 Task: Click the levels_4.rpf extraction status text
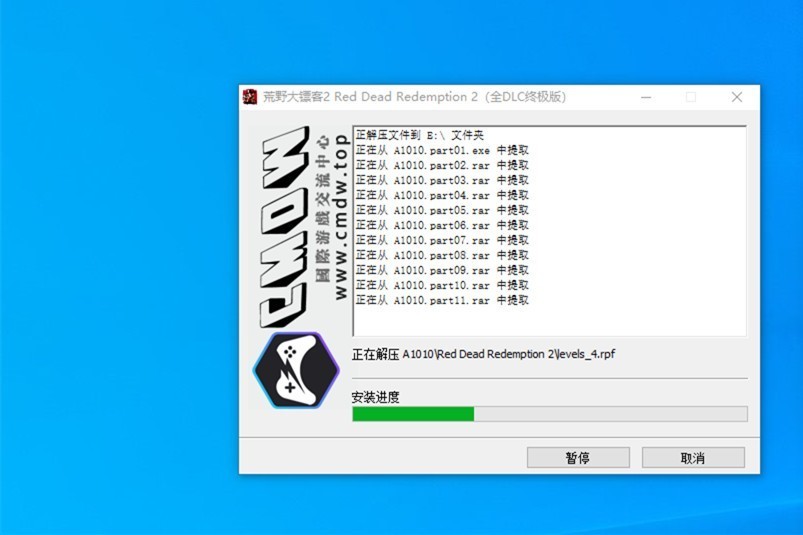pyautogui.click(x=483, y=354)
